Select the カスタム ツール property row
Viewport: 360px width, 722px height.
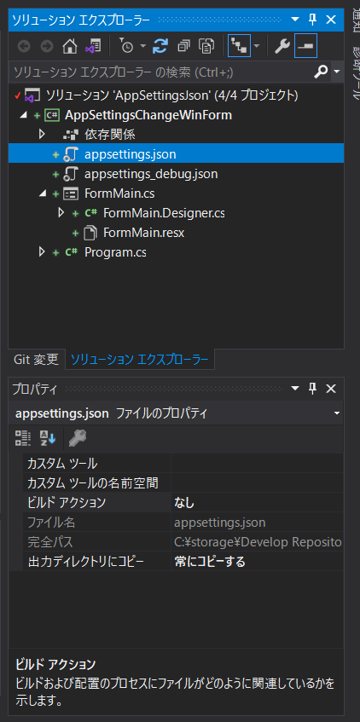(183, 463)
